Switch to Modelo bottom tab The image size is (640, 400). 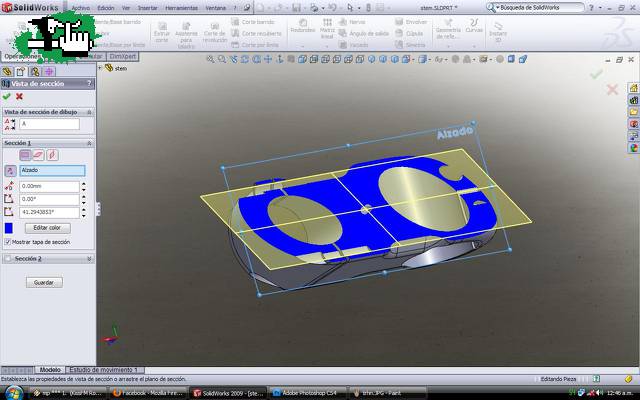[x=50, y=370]
